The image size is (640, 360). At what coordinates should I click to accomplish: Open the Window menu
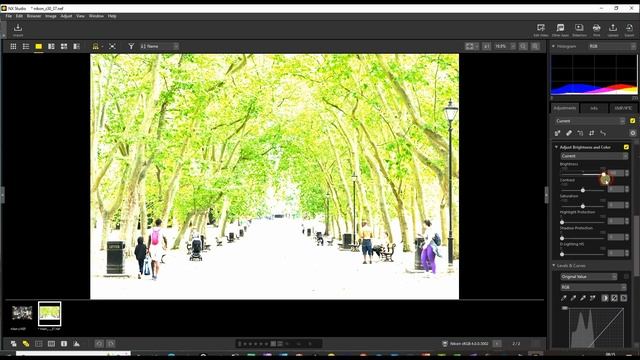pos(96,16)
